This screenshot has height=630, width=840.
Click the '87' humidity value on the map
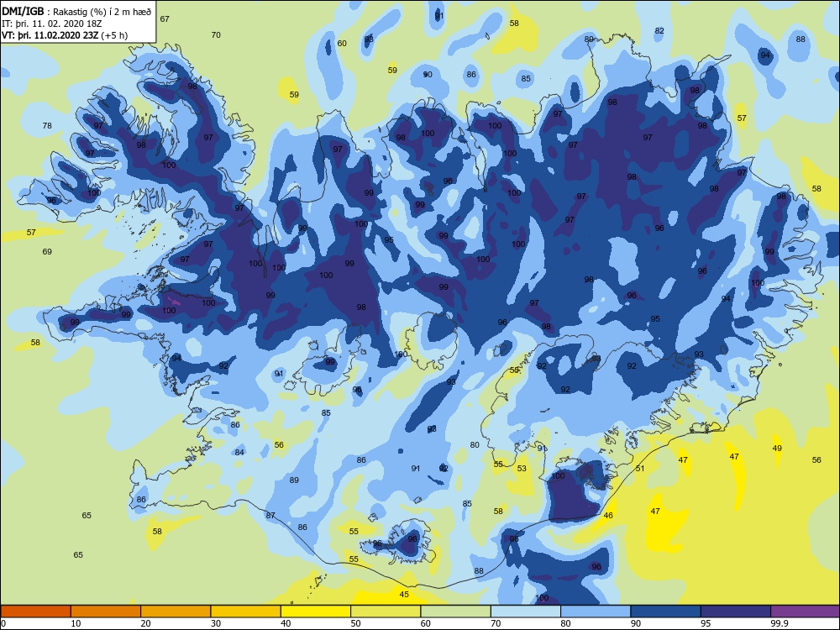(270, 516)
